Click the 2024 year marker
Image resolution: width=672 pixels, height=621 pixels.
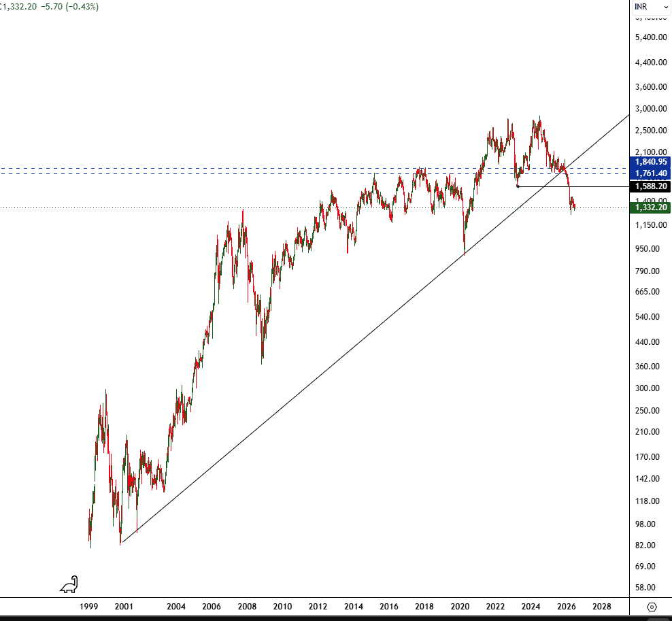click(531, 607)
